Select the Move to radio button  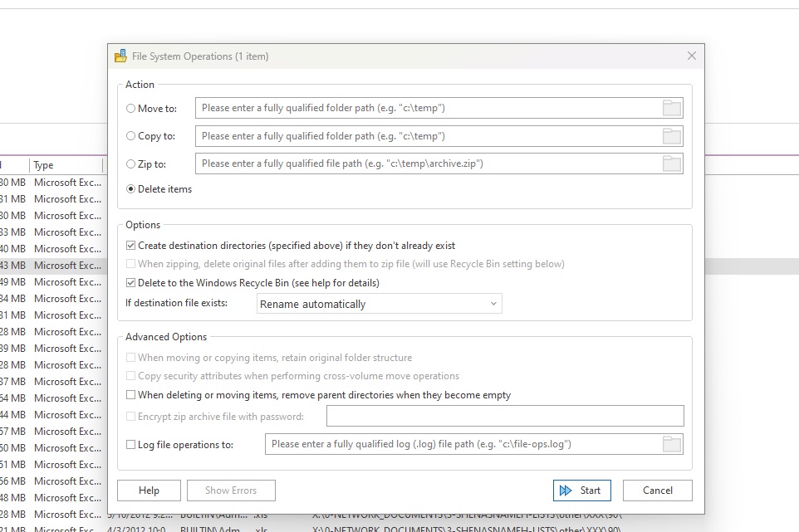(x=131, y=108)
